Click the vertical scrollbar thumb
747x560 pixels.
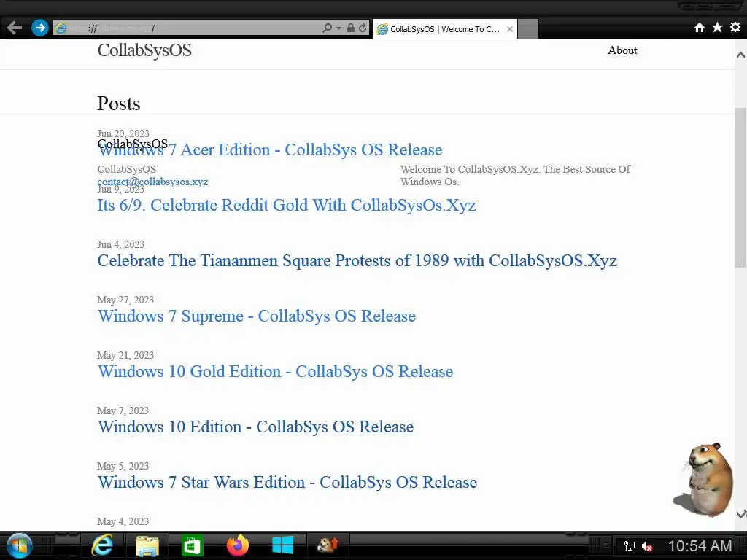(x=740, y=187)
